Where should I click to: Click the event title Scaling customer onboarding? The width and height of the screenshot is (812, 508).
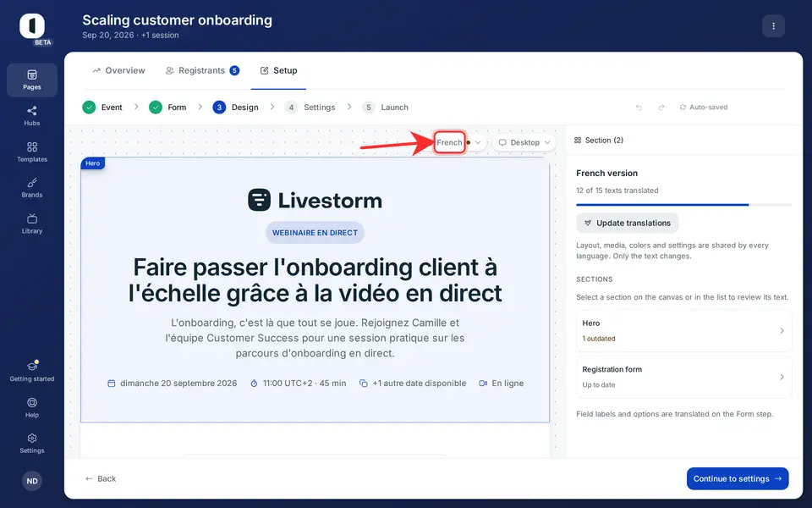point(177,20)
